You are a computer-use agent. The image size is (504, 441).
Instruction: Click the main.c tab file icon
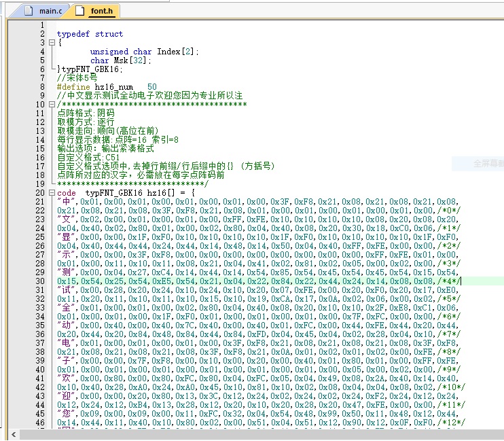28,11
